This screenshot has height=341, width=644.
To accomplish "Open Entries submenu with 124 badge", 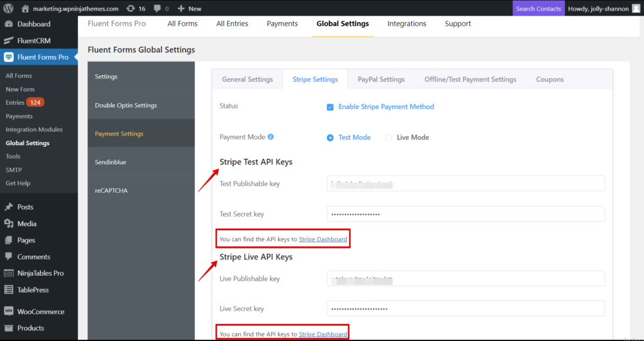I will point(25,102).
